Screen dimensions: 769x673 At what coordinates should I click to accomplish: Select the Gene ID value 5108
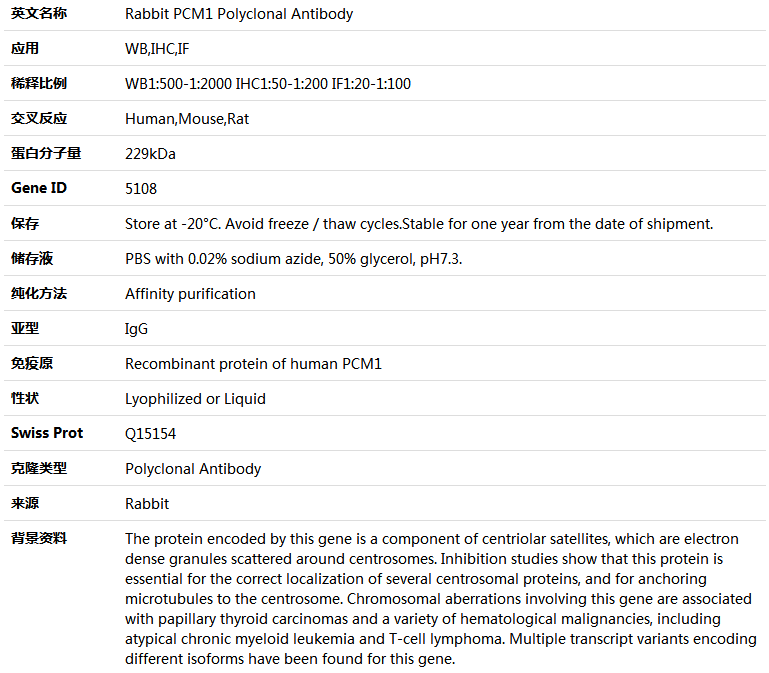tap(141, 189)
